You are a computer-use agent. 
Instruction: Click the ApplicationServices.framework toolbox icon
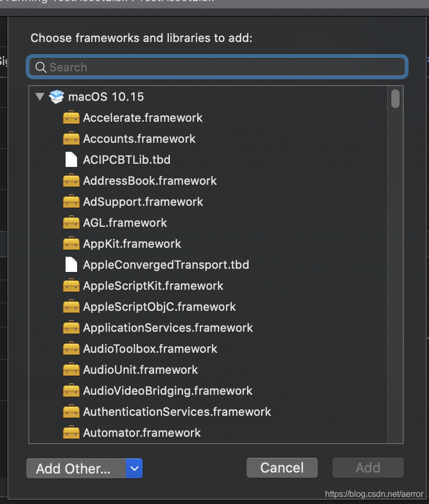(x=71, y=328)
